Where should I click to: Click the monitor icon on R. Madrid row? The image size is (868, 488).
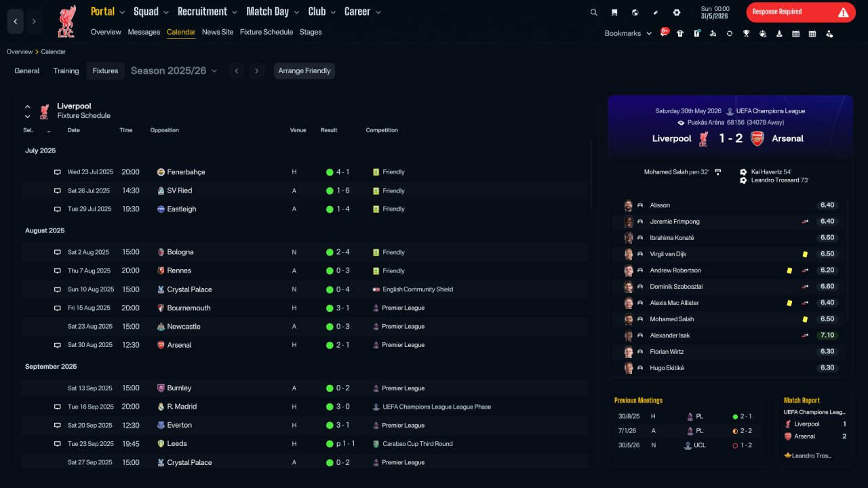click(58, 407)
